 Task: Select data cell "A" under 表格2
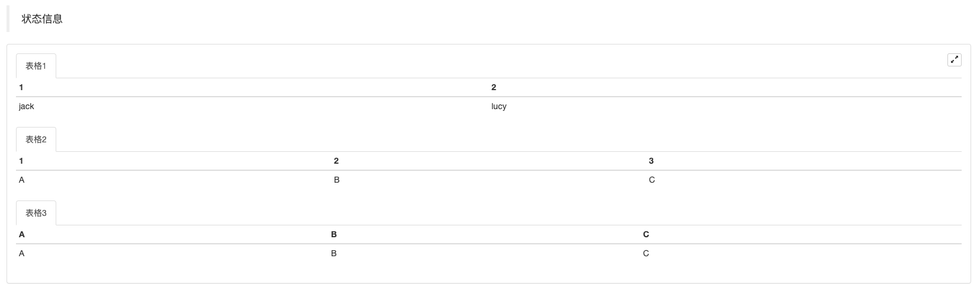pyautogui.click(x=22, y=180)
